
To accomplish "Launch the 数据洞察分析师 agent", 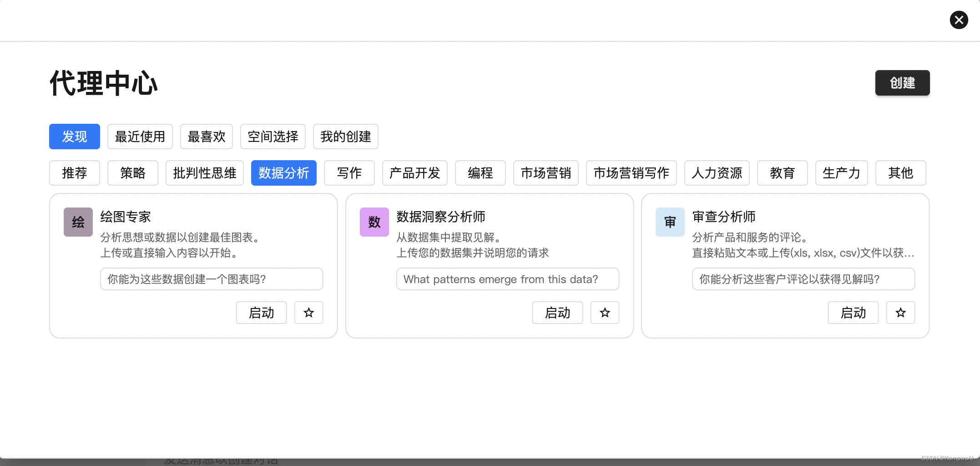I will tap(558, 313).
